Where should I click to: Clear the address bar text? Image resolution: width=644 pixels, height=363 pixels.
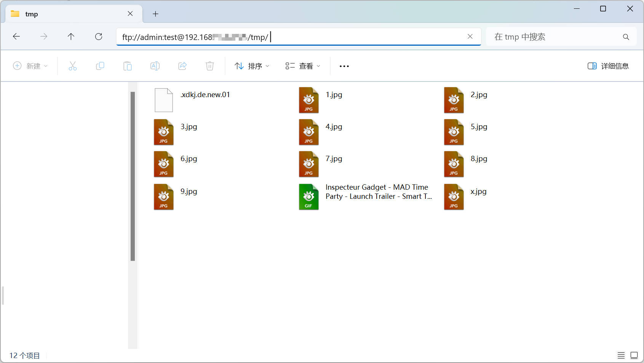click(x=470, y=37)
